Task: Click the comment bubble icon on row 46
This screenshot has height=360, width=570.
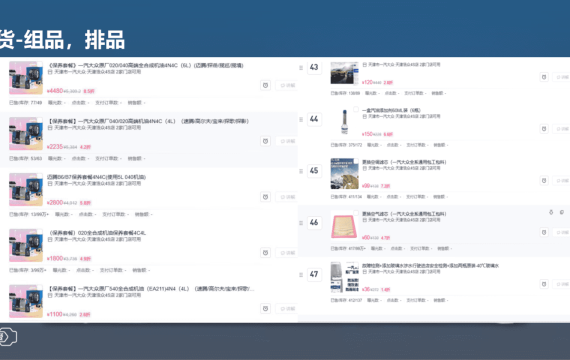Action: pos(562,212)
